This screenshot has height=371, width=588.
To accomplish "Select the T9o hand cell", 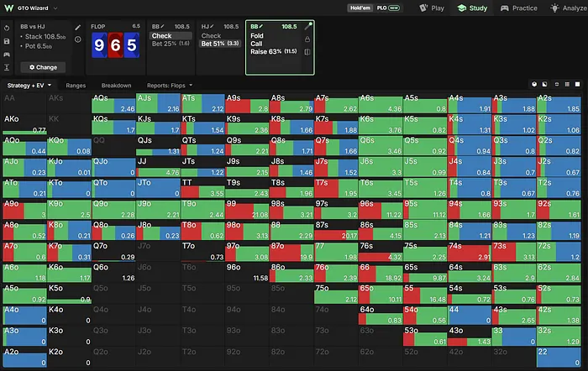I will 202,209.
